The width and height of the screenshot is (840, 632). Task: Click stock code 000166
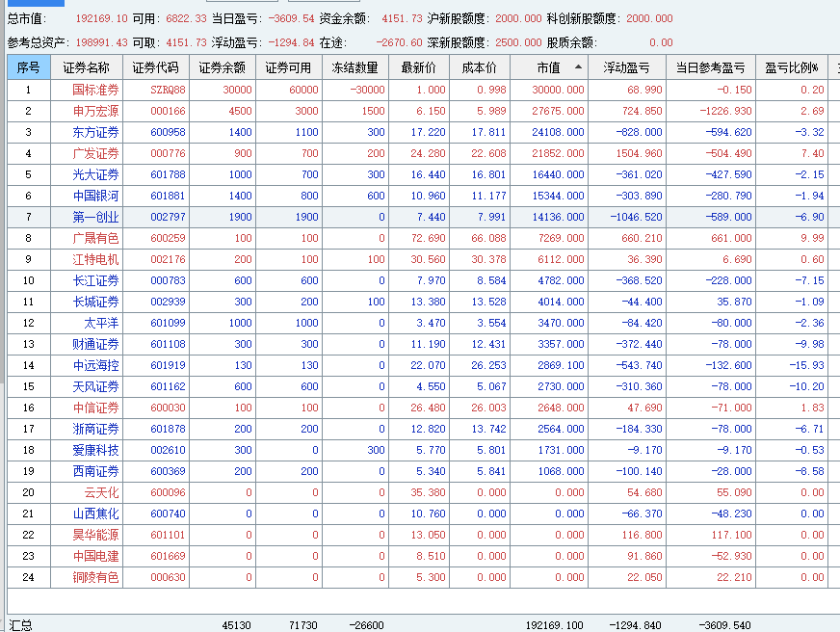point(168,111)
